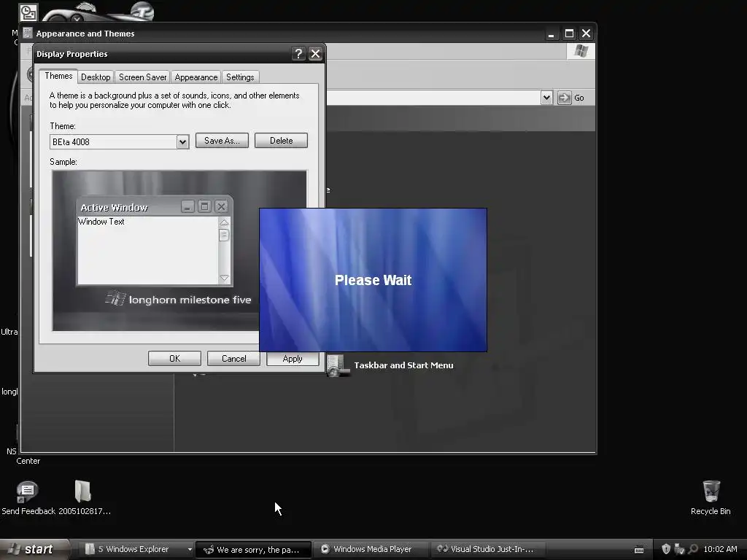
Task: Click the Windows flag logo in Appearance window
Action: tap(581, 51)
